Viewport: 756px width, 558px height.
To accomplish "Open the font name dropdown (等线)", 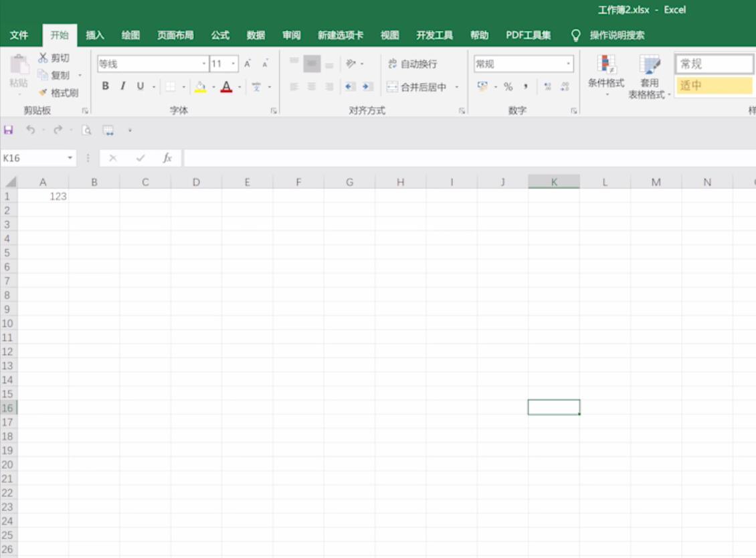I will pos(204,64).
